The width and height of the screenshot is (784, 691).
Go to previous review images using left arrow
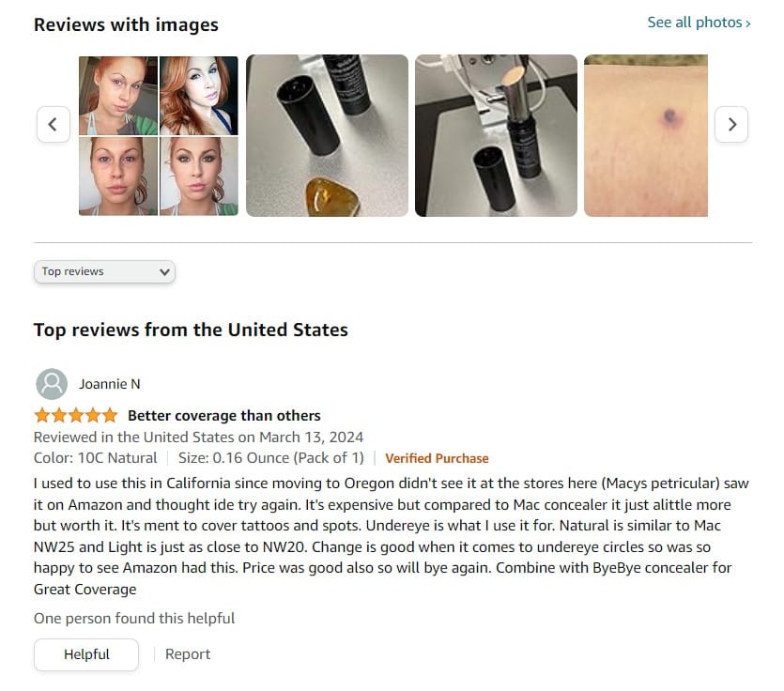point(54,124)
